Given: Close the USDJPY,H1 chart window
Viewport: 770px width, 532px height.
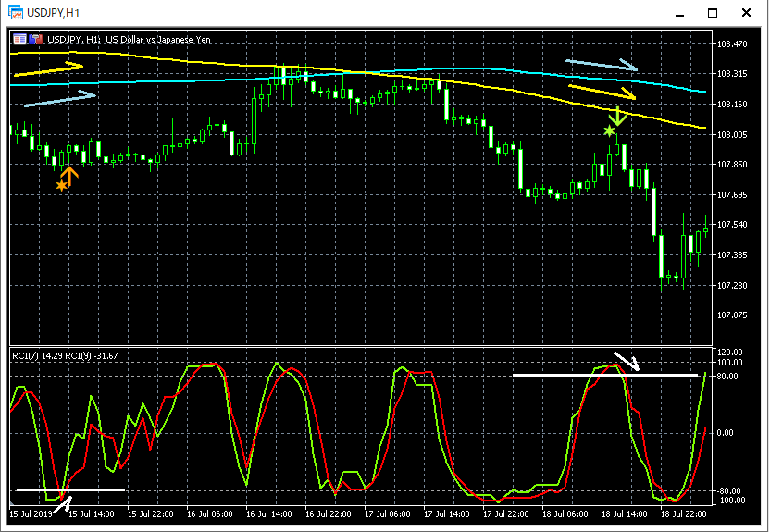Looking at the screenshot, I should click(x=746, y=13).
